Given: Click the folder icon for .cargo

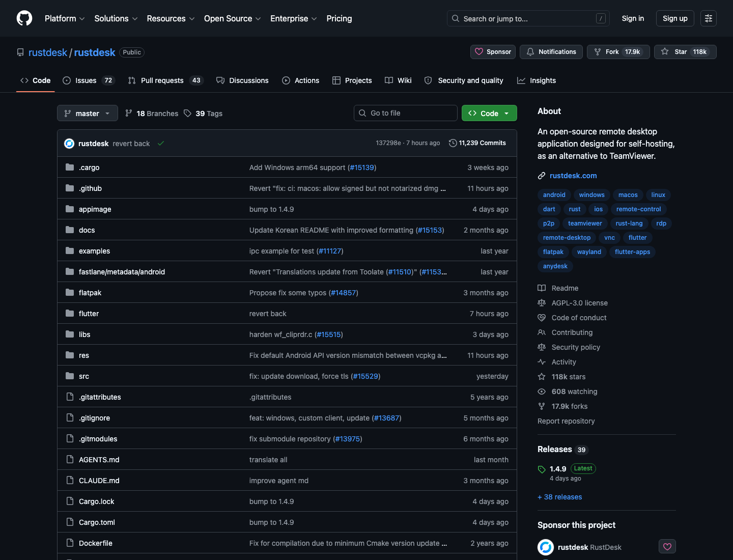Looking at the screenshot, I should 70,167.
